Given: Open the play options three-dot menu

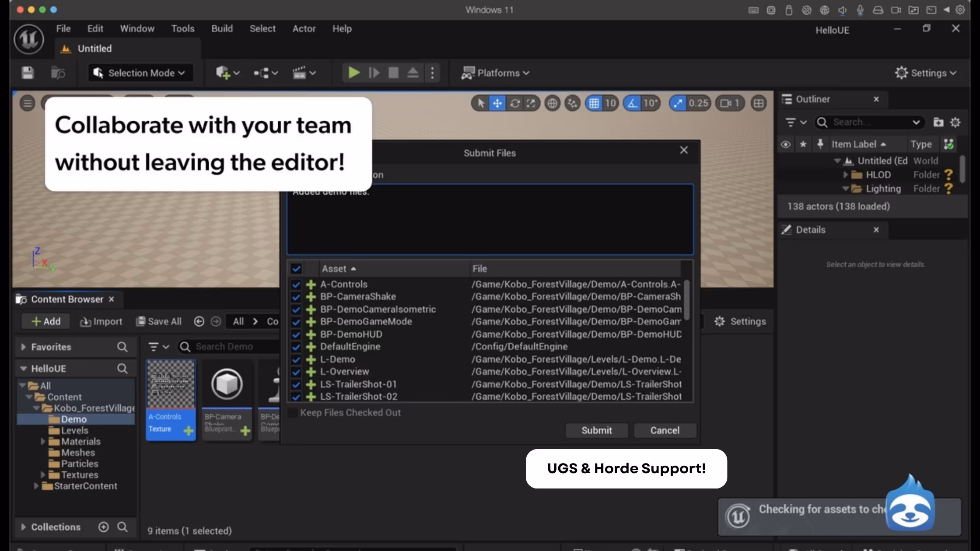Looking at the screenshot, I should [x=432, y=73].
